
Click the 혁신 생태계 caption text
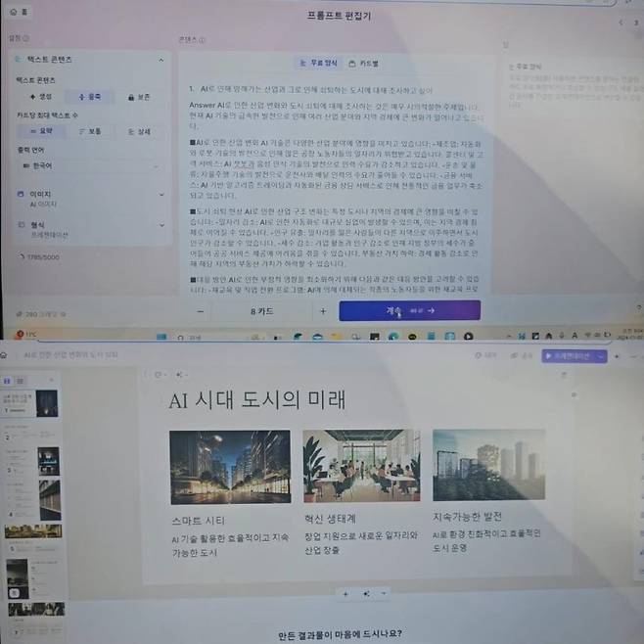tap(330, 519)
